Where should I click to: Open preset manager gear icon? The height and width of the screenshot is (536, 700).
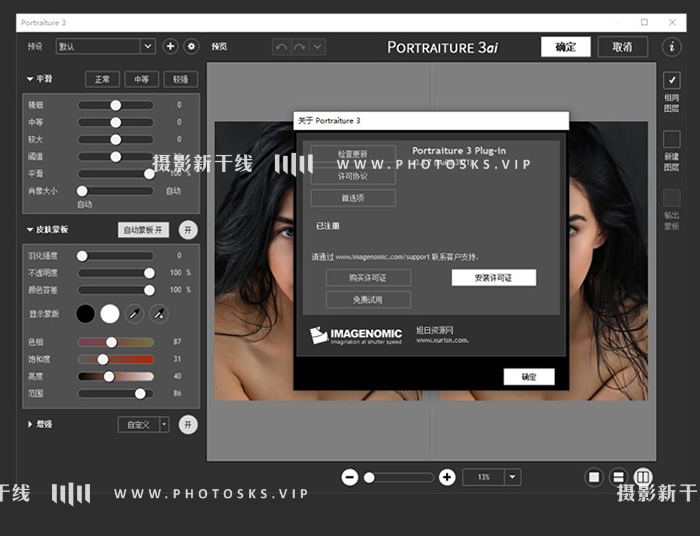[191, 46]
